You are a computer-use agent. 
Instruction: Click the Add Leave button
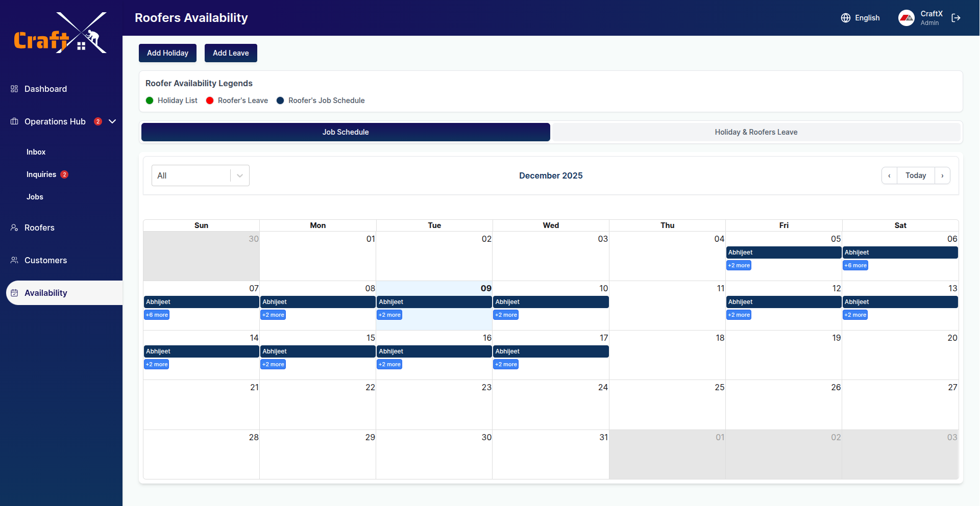tap(231, 53)
